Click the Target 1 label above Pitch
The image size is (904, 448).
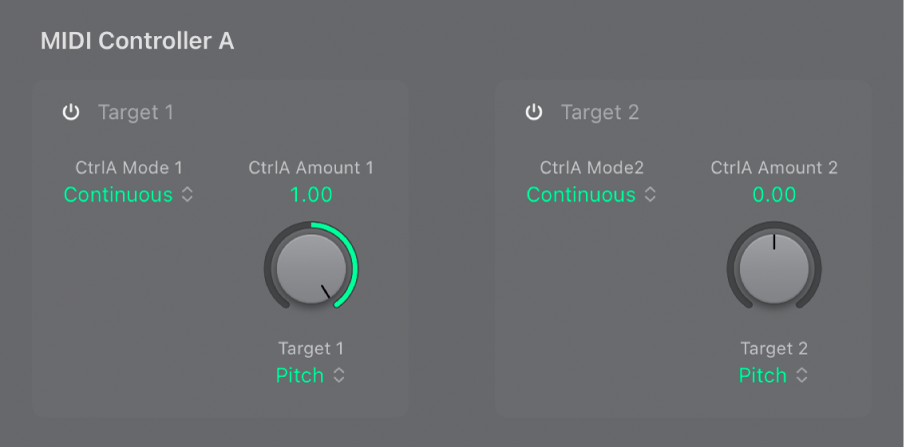tap(310, 349)
